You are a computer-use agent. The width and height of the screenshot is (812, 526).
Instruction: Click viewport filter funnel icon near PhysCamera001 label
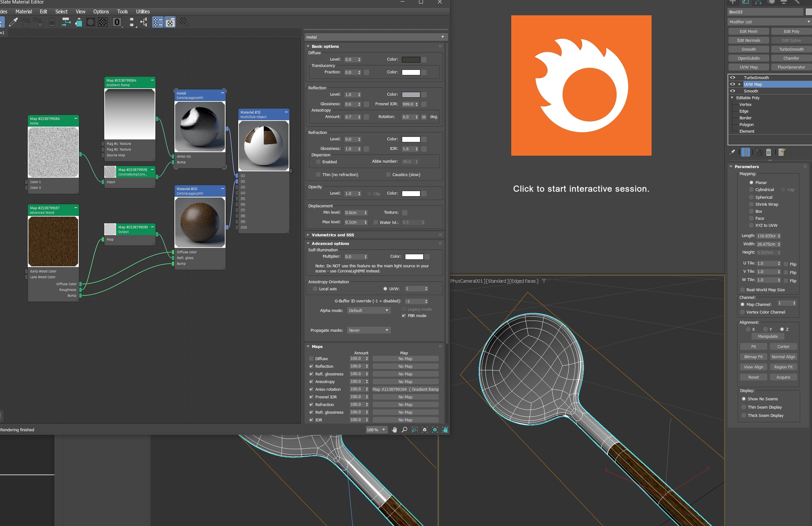(544, 281)
